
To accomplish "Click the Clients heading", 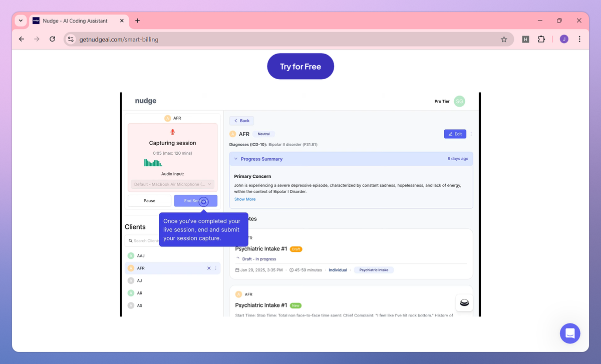I will point(135,227).
